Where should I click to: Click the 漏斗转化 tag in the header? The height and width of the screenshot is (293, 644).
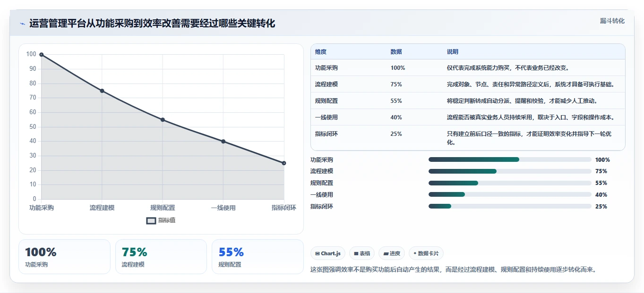pos(612,21)
